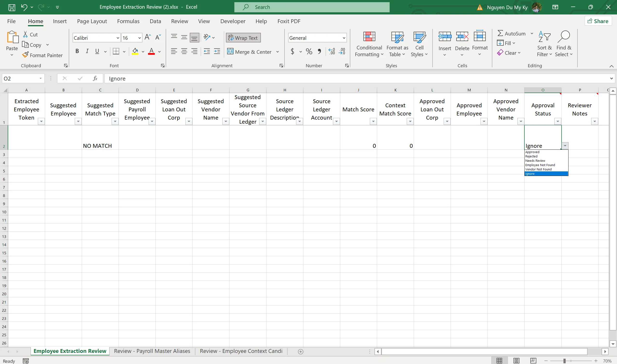The height and width of the screenshot is (364, 617).
Task: Click the AutoSum button
Action: [x=511, y=33]
